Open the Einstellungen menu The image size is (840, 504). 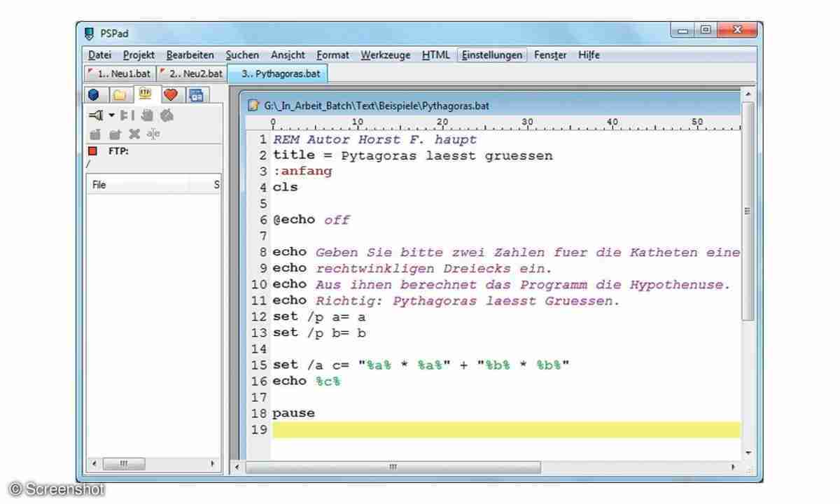pyautogui.click(x=491, y=55)
